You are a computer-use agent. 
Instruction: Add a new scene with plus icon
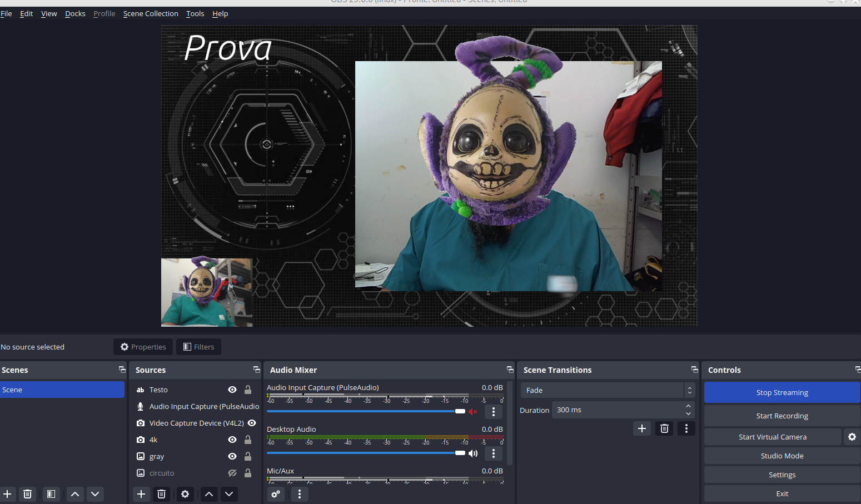(x=8, y=494)
